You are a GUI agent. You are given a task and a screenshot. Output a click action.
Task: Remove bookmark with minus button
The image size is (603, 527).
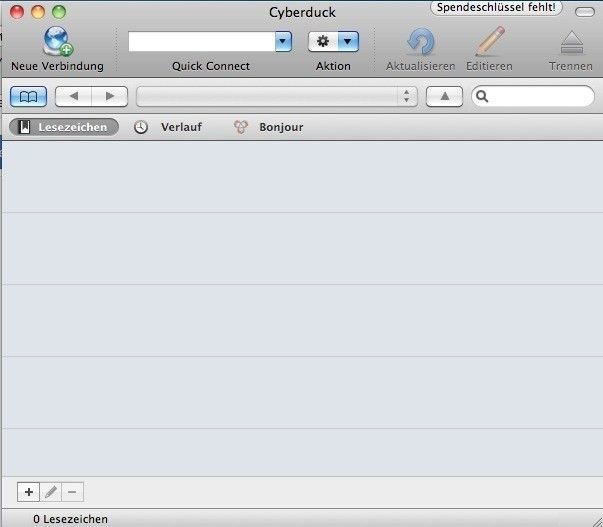[x=72, y=492]
